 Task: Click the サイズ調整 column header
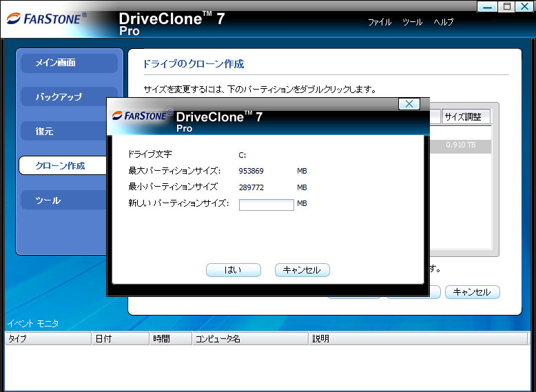coord(466,117)
